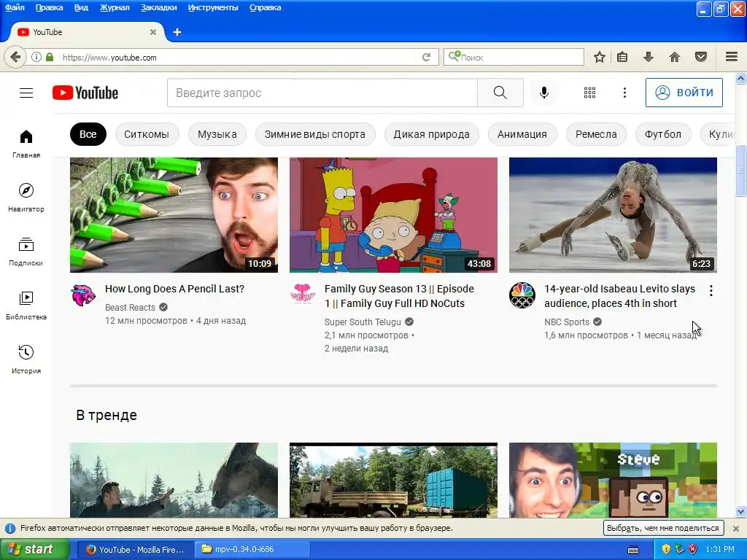
Task: Open more options for Isabeau Levito video
Action: click(711, 290)
